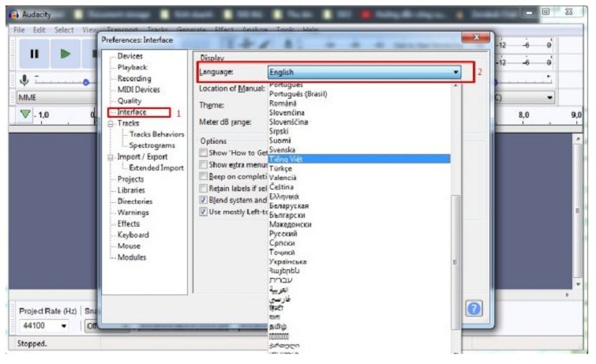The width and height of the screenshot is (596, 364).
Task: Collapse the Import / Export tree node
Action: pyautogui.click(x=111, y=157)
